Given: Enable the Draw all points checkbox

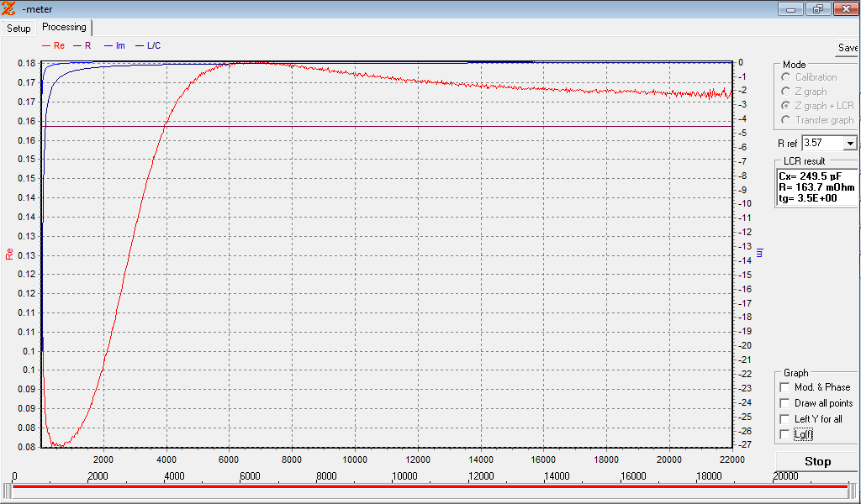Looking at the screenshot, I should tap(784, 403).
